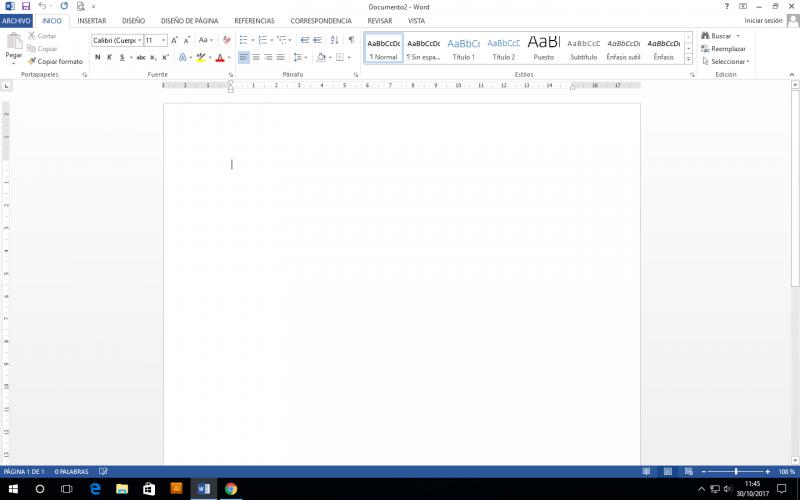Redo the last action
The height and width of the screenshot is (500, 800).
tap(64, 6)
